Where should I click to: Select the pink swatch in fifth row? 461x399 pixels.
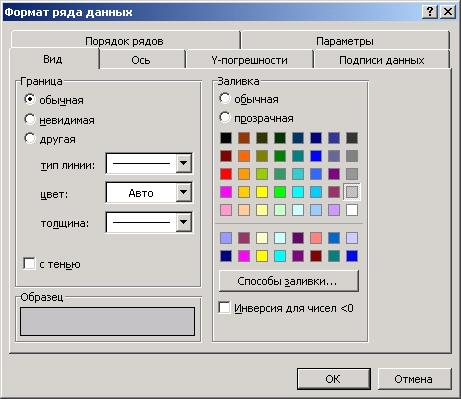coord(226,210)
